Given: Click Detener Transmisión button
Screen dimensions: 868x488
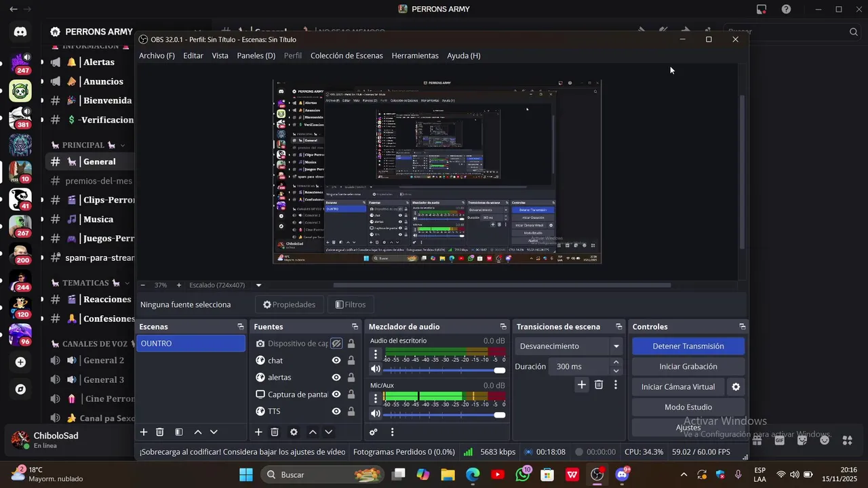Looking at the screenshot, I should tap(688, 346).
